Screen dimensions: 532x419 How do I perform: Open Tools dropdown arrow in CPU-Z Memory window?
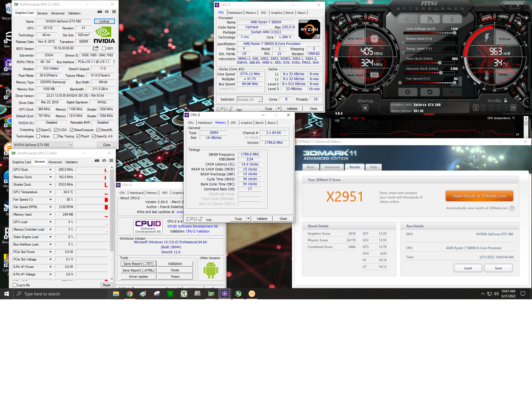[x=248, y=219]
